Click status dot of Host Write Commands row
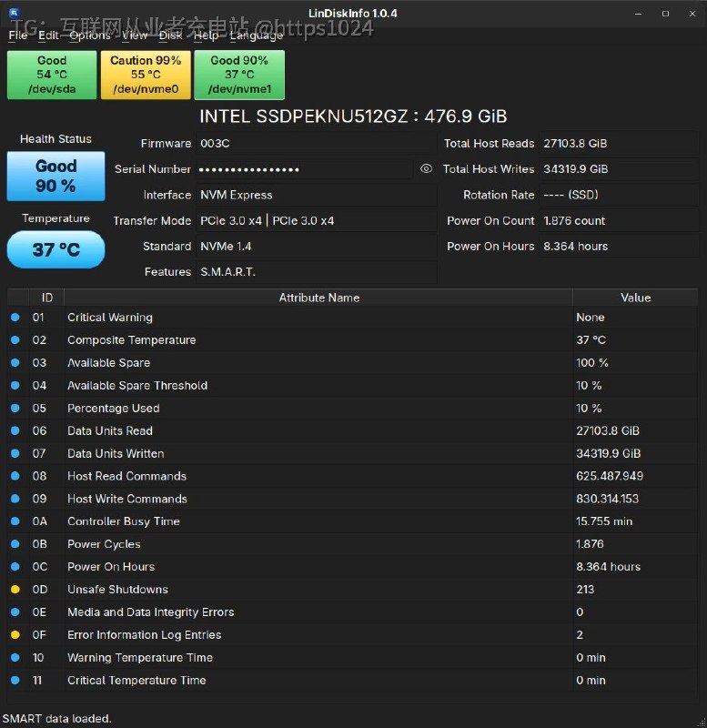The width and height of the screenshot is (707, 728). pos(15,499)
